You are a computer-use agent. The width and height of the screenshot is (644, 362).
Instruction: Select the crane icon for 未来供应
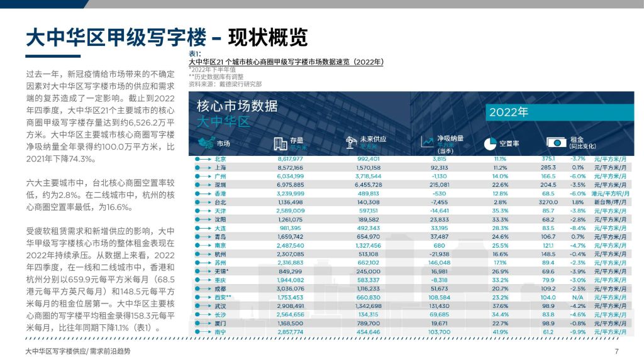[x=352, y=142]
